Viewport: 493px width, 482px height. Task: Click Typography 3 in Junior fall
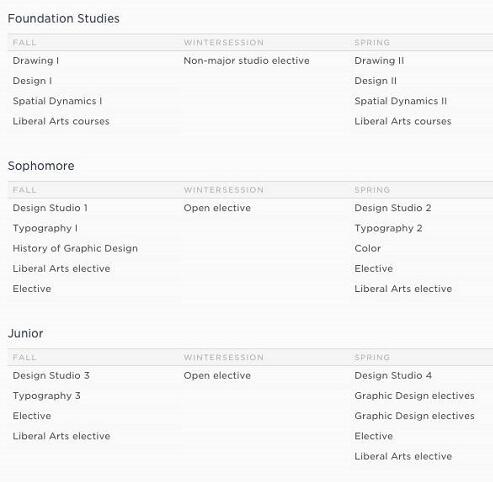(46, 396)
